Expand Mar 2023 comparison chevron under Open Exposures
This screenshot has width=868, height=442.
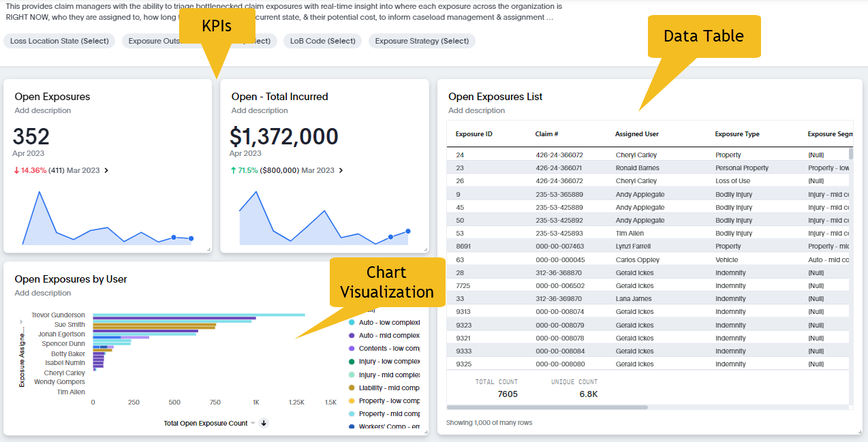pyautogui.click(x=106, y=170)
